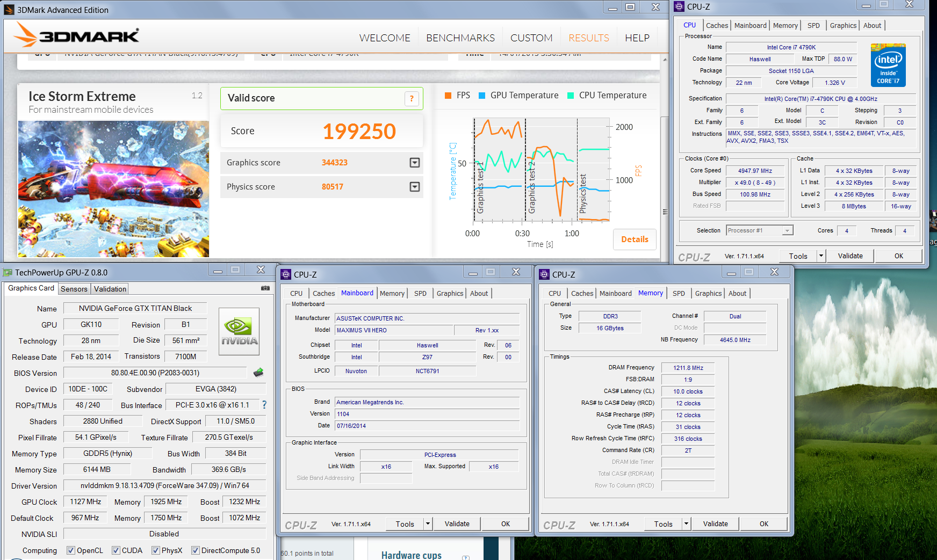Click the Core Speed value 4947.97 MHz
937x560 pixels.
[x=755, y=171]
